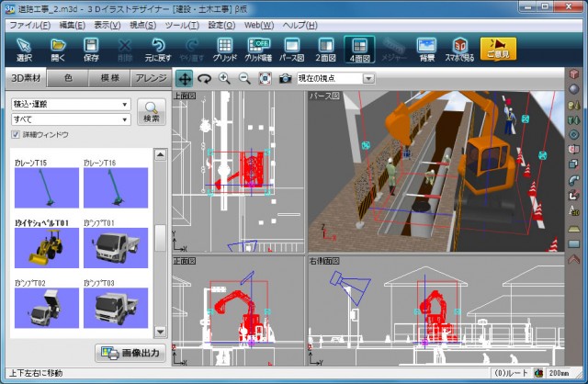Toggle the グリッド display

pos(225,49)
